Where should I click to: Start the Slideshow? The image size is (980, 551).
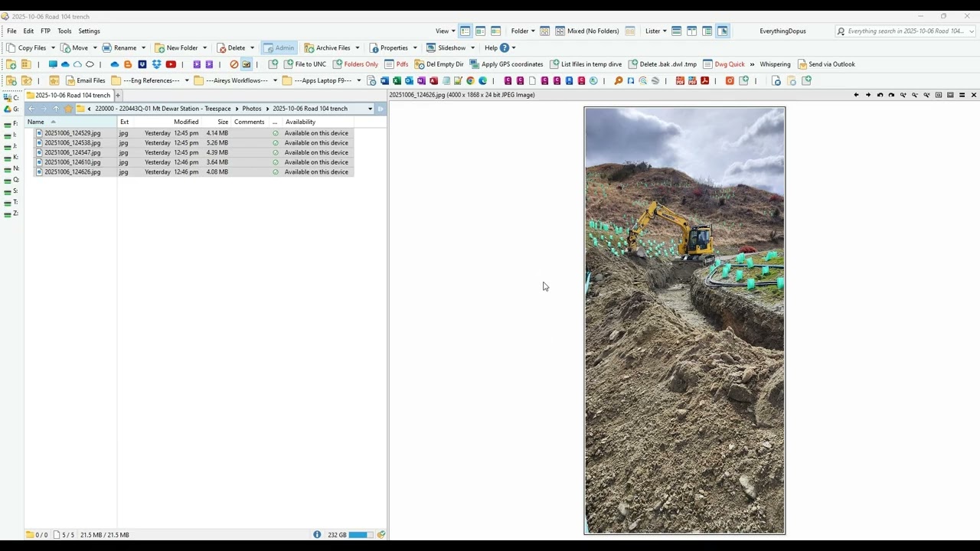click(446, 47)
